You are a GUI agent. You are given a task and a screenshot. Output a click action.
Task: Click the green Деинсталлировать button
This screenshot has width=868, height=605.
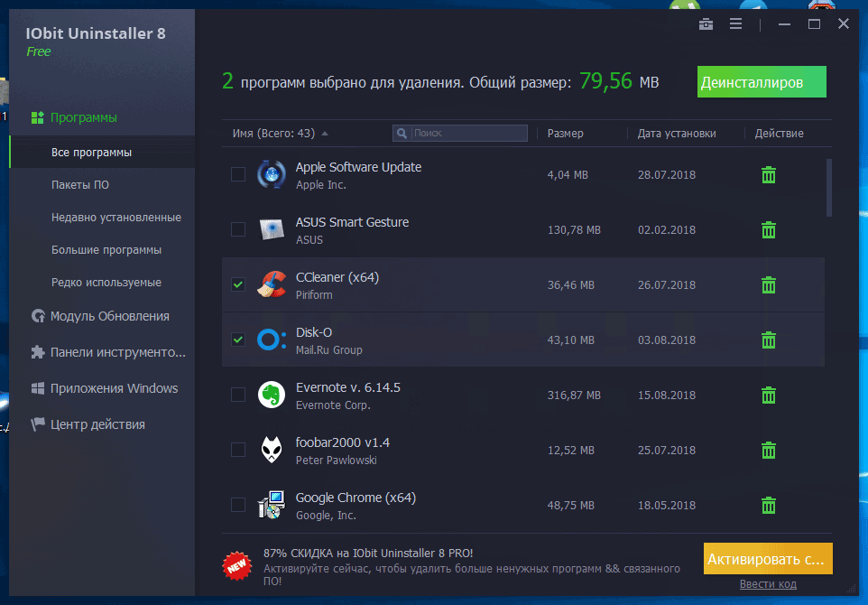[x=762, y=82]
